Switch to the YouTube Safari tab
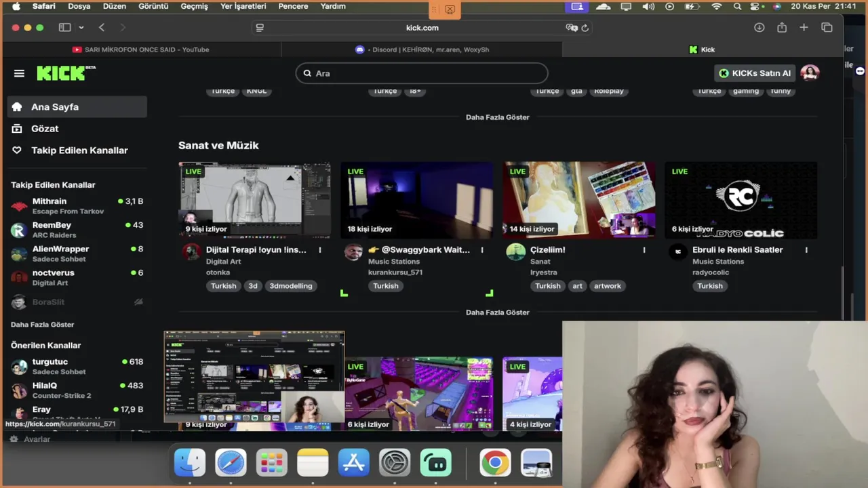868x488 pixels. click(142, 49)
